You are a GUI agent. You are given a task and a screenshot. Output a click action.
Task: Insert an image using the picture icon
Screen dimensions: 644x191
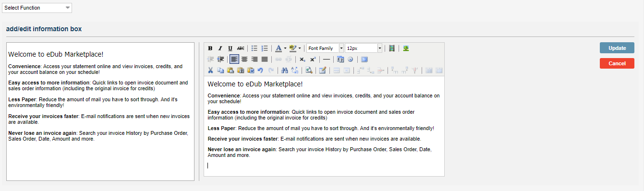point(406,48)
